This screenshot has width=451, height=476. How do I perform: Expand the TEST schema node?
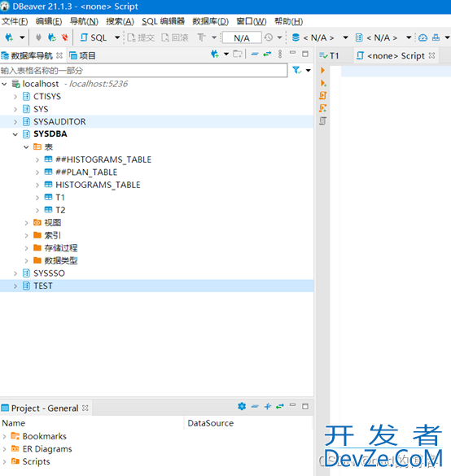point(15,286)
